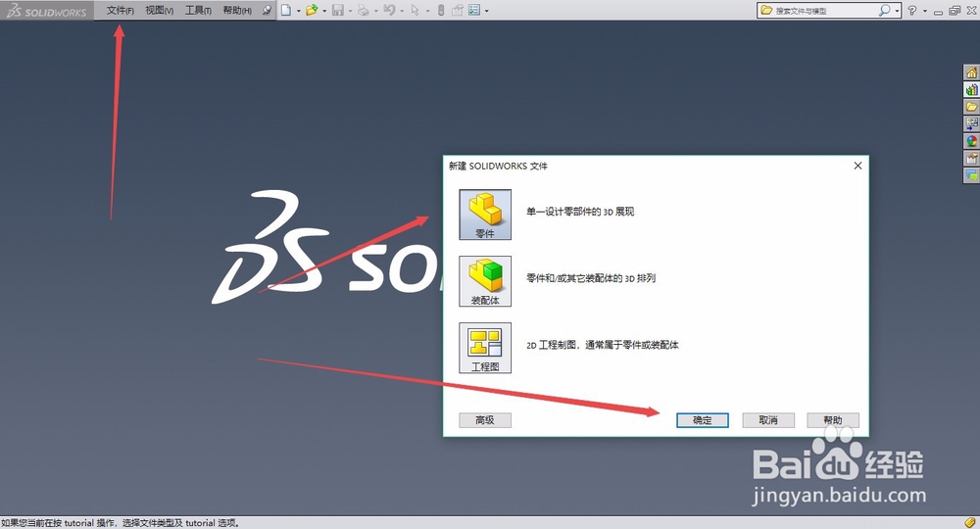Open Appearances color ball tab in task pane
The image size is (980, 529).
click(971, 141)
